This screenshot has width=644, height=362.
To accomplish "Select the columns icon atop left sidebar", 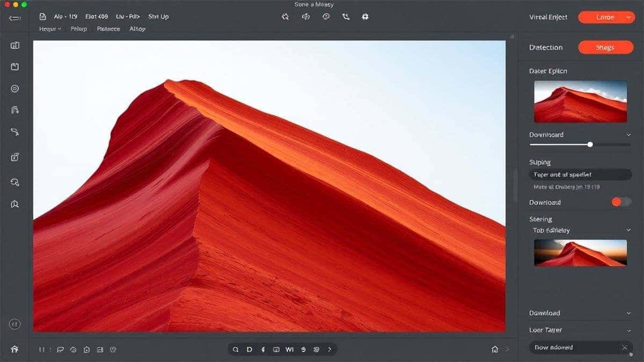I will (x=15, y=46).
